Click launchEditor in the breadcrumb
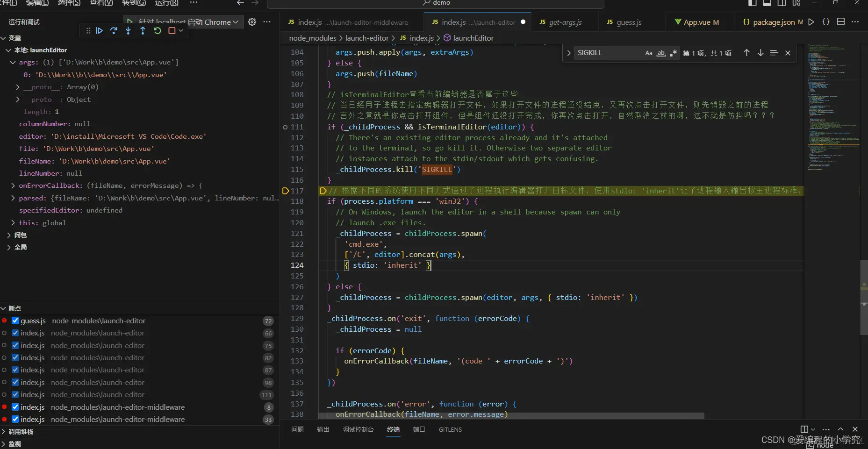868x449 pixels. (x=473, y=38)
